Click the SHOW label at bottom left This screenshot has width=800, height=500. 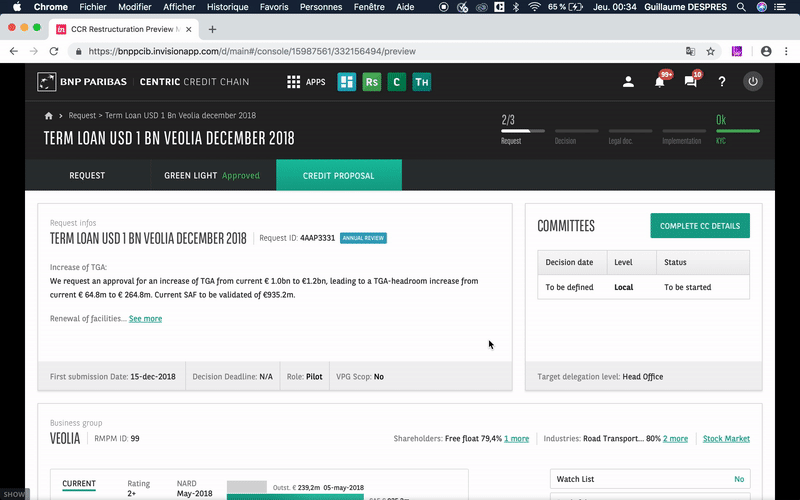[x=14, y=494]
